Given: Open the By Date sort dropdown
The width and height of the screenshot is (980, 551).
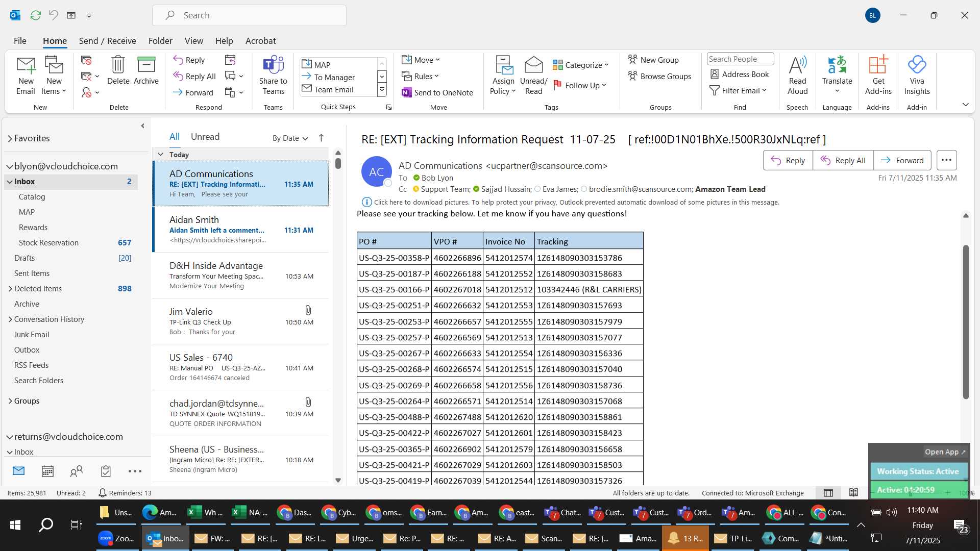Looking at the screenshot, I should click(290, 138).
